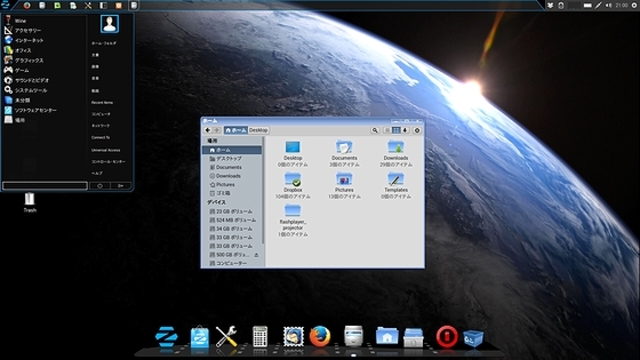Click the volume speaker icon in tray

pos(609,5)
